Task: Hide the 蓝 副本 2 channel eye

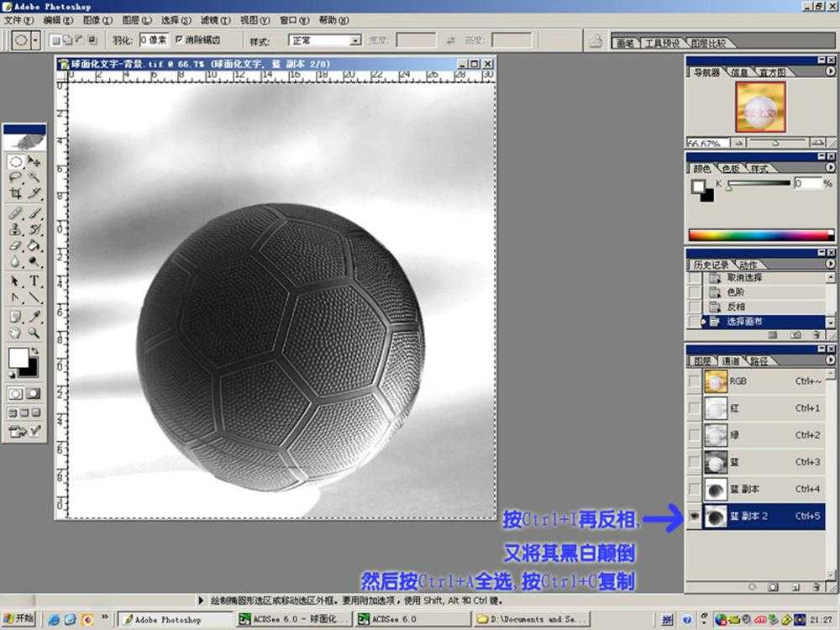Action: point(695,516)
